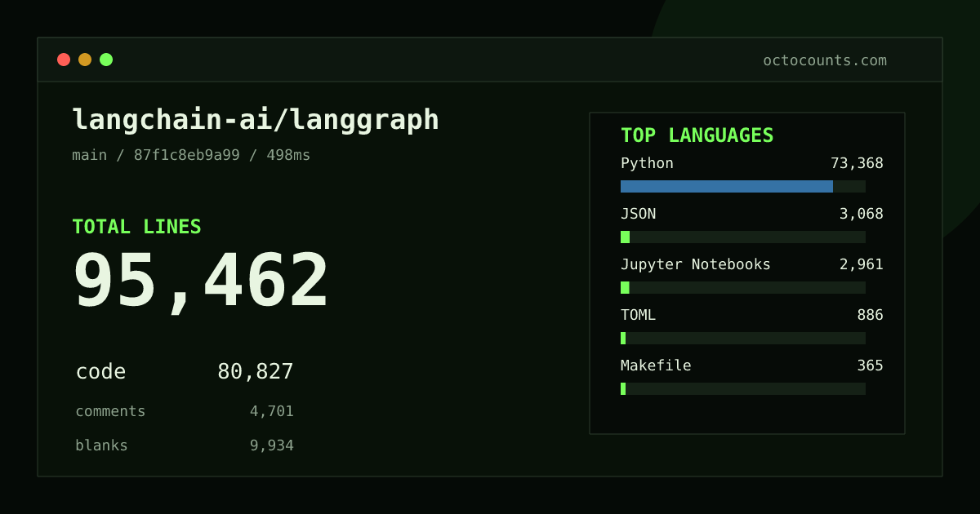Click the 2,961 Jupyter Notebooks count
This screenshot has height=514, width=980.
click(x=862, y=264)
